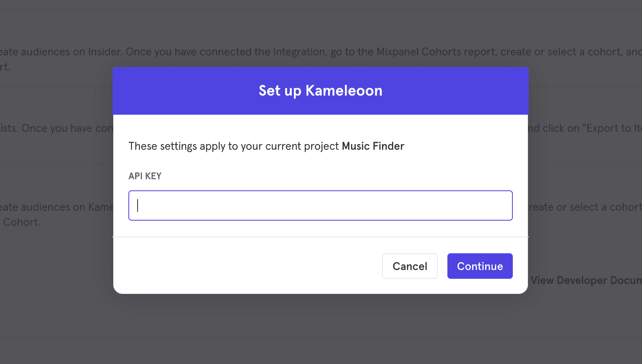642x364 pixels.
Task: Click the API KEY field label
Action: (x=145, y=176)
